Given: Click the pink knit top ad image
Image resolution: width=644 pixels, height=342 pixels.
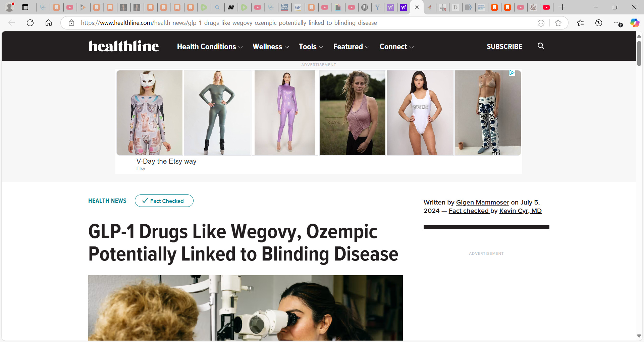Looking at the screenshot, I should (x=353, y=113).
